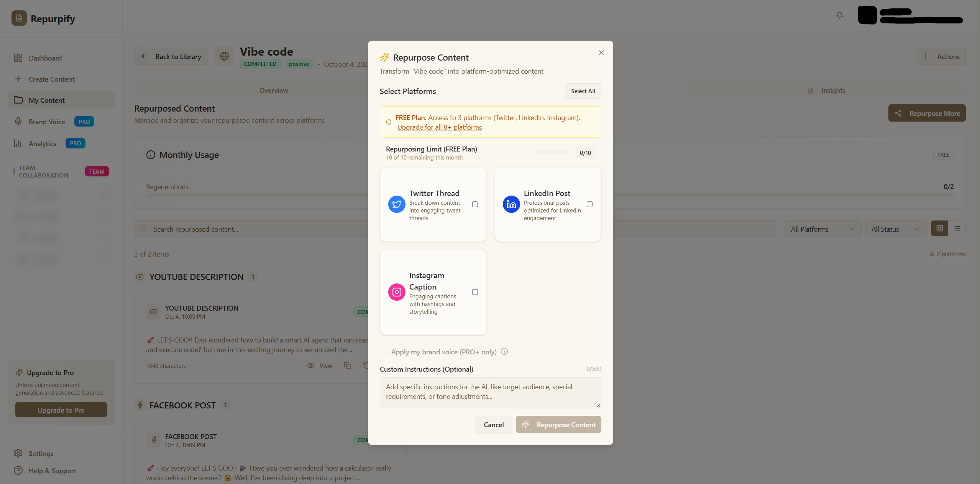The image size is (980, 484).
Task: Click the repurposing limit progress bar
Action: (552, 153)
